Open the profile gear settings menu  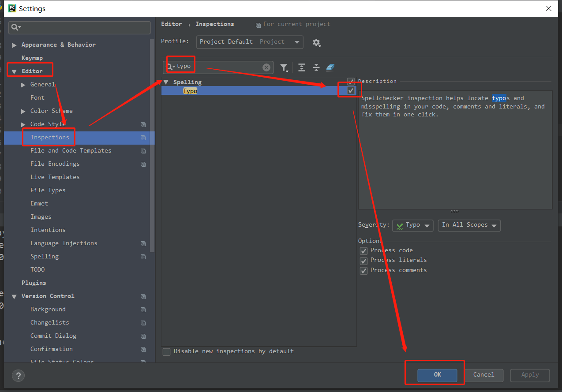coord(316,42)
